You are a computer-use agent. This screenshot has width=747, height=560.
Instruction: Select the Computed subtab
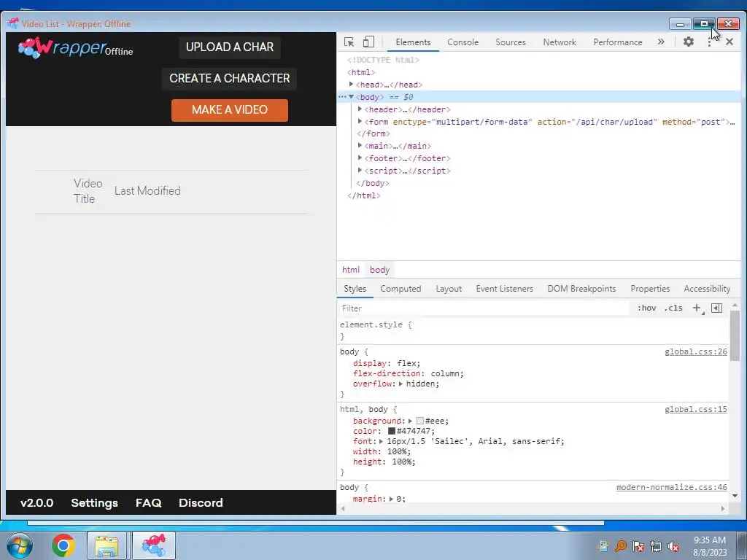point(400,289)
